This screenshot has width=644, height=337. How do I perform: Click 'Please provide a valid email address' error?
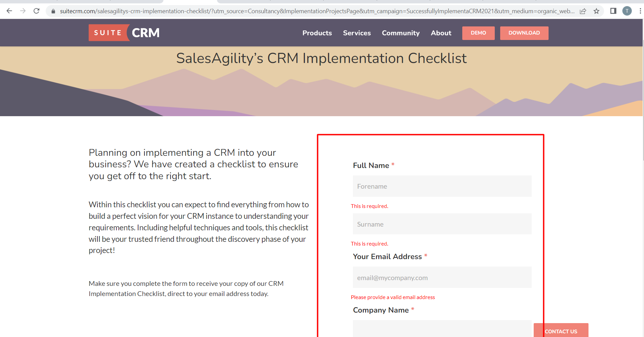[393, 297]
